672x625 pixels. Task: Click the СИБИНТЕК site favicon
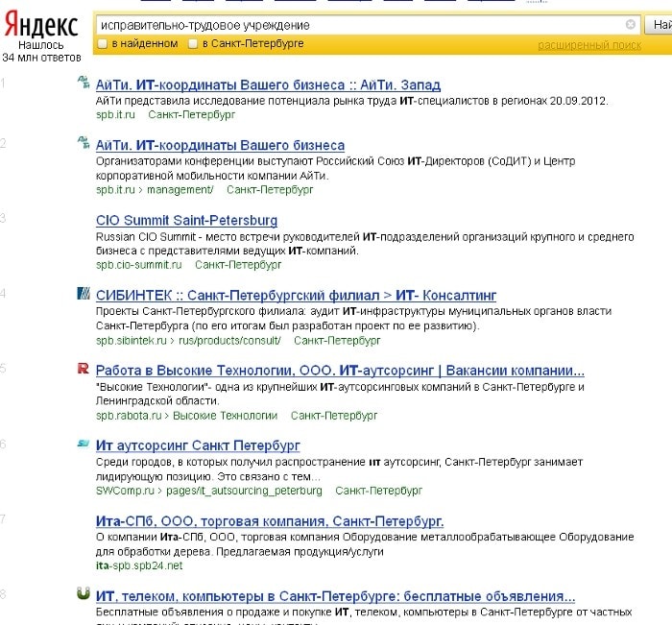coord(84,294)
